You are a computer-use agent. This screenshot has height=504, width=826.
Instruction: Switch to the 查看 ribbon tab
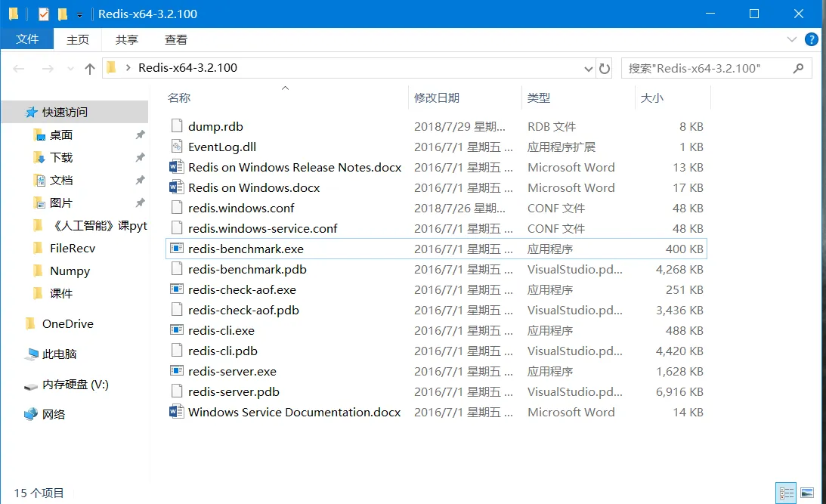pyautogui.click(x=175, y=39)
